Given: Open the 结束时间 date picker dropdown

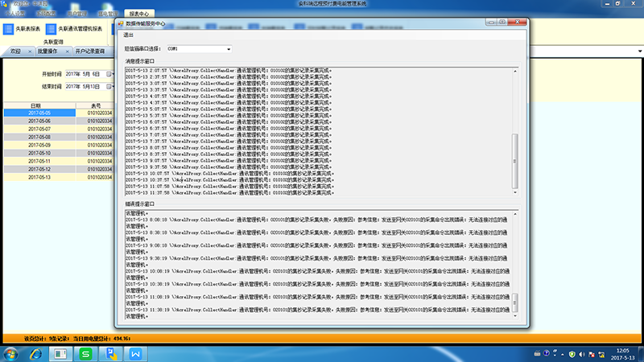Looking at the screenshot, I should pyautogui.click(x=109, y=86).
